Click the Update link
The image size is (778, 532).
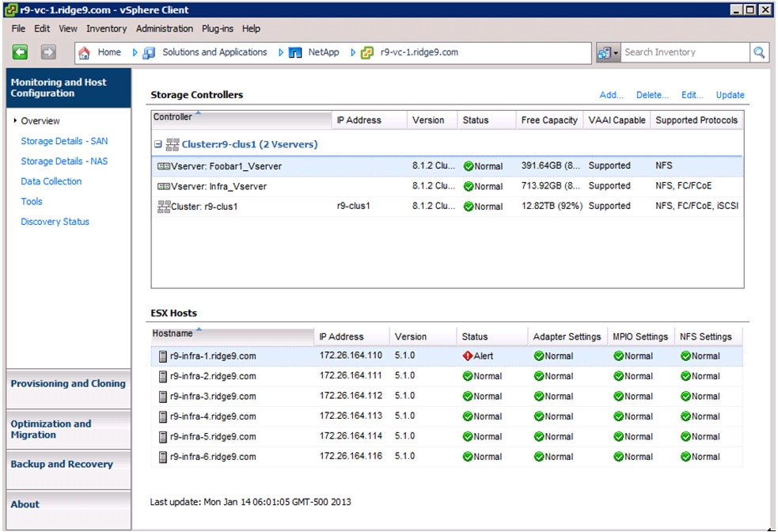click(x=731, y=95)
